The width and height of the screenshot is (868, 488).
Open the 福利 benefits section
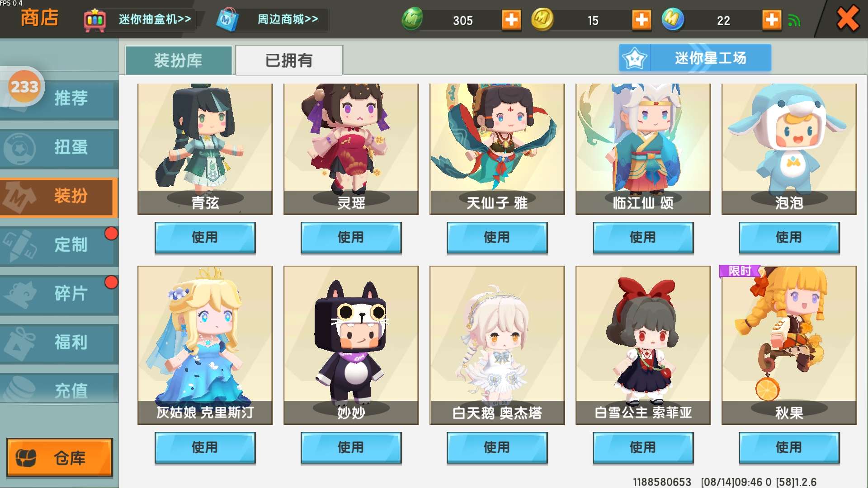point(59,343)
